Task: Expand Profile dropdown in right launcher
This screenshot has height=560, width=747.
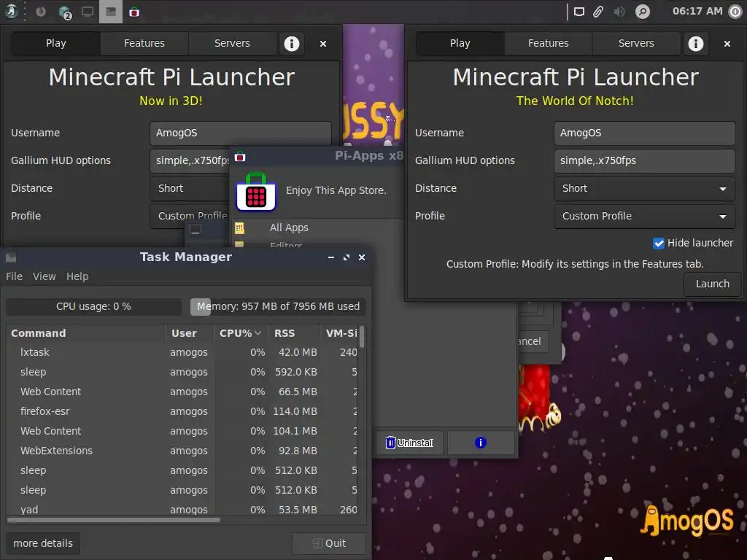Action: (645, 216)
